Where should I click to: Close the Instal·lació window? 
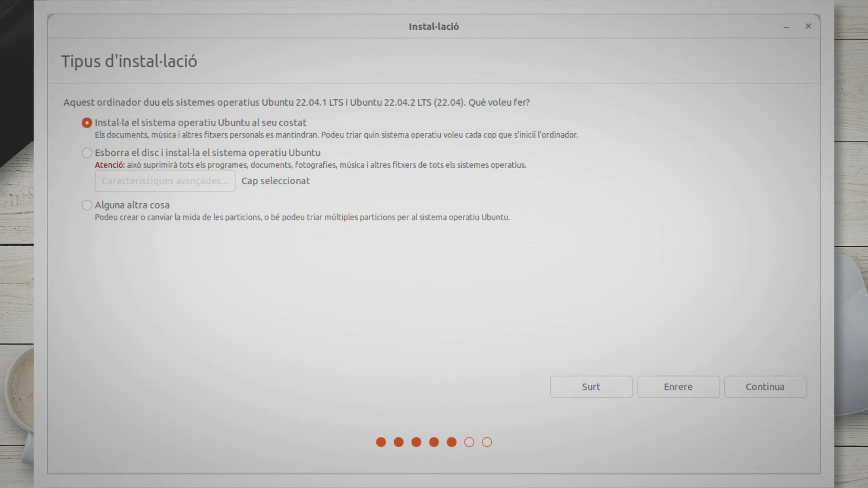tap(808, 26)
